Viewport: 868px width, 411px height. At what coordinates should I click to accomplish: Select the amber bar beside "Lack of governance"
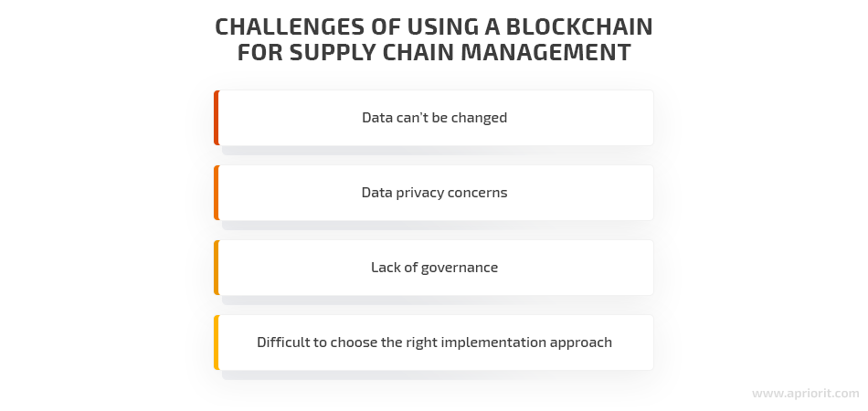point(217,268)
